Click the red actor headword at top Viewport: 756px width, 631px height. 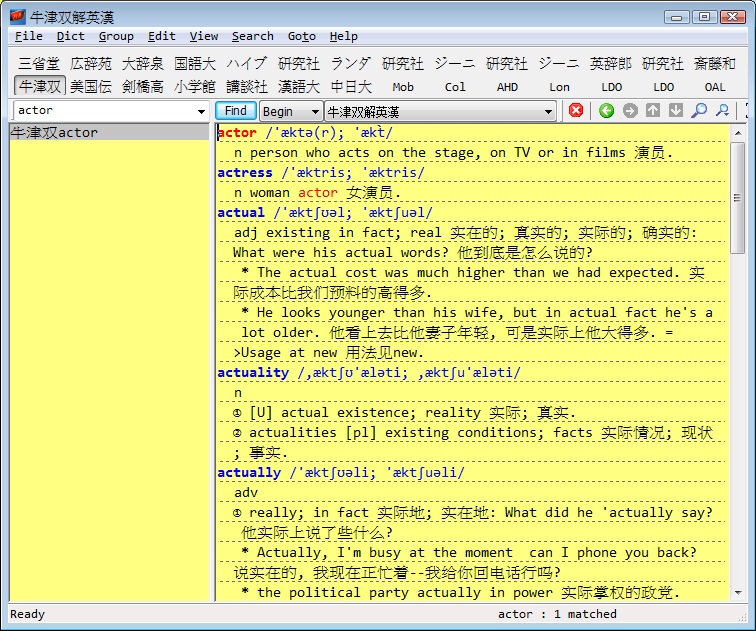(x=237, y=133)
